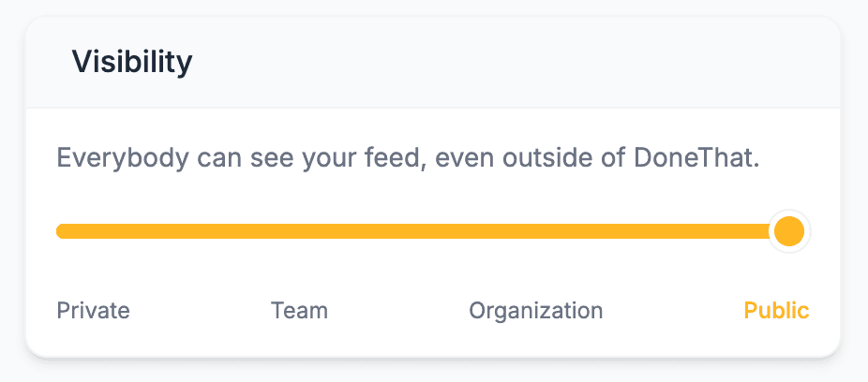Click the highlighted Public label
The image size is (868, 382).
[776, 311]
